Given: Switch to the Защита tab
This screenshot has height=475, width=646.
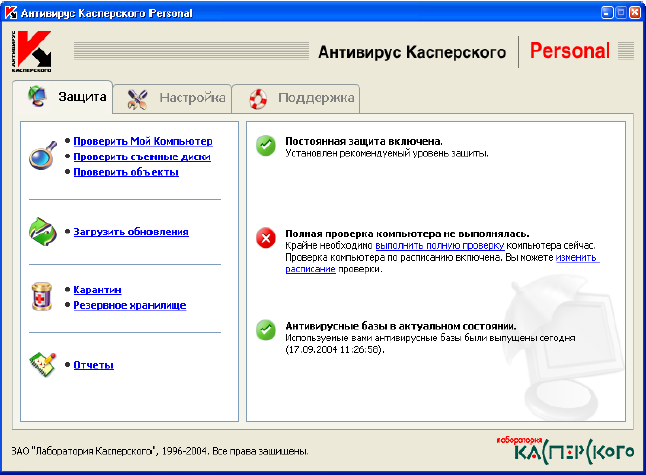Looking at the screenshot, I should click(63, 97).
